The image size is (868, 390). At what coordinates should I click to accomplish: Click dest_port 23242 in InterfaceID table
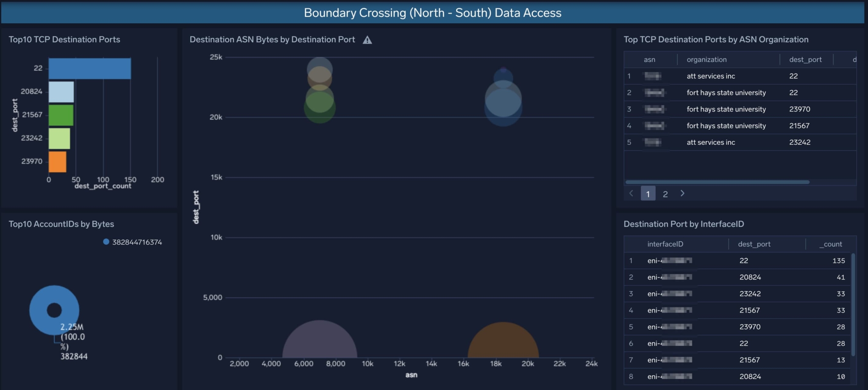coord(750,294)
